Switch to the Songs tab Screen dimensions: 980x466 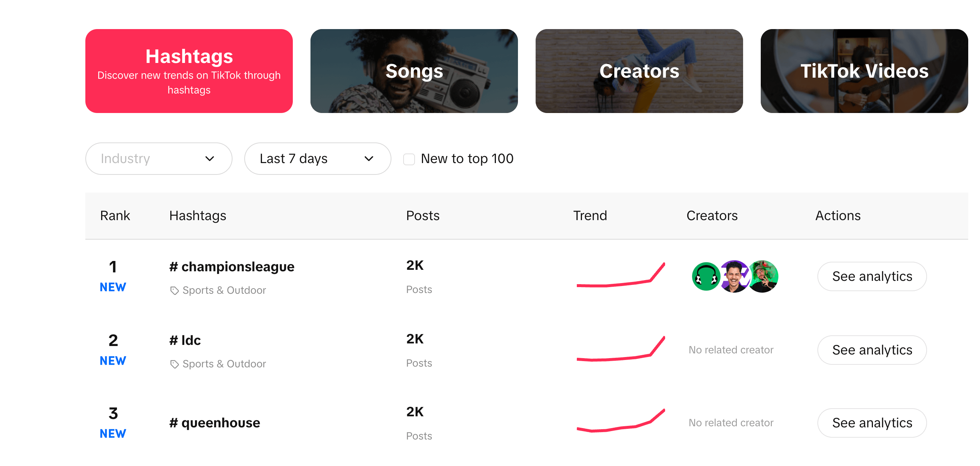tap(414, 71)
